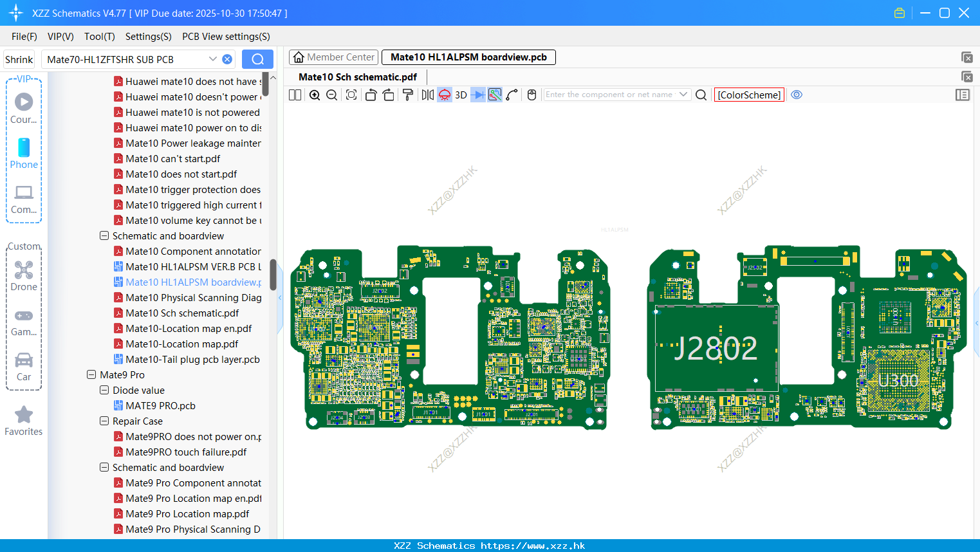Open the ColorScheme settings
Viewport: 980px width, 552px height.
[750, 95]
